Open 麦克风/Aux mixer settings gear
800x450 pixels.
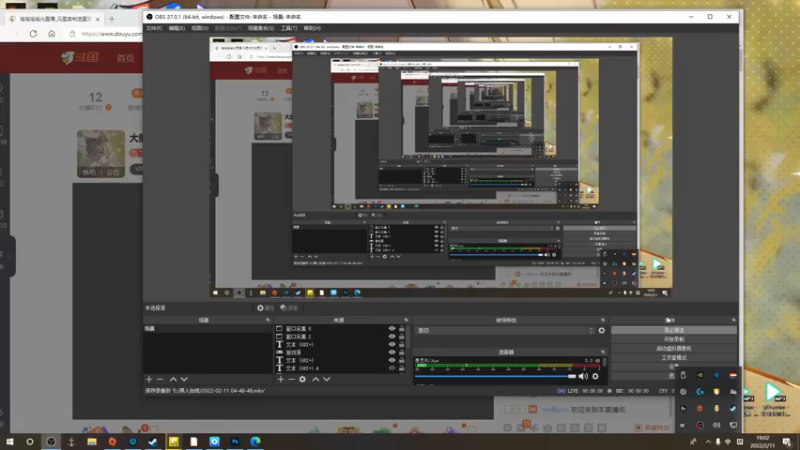click(595, 377)
